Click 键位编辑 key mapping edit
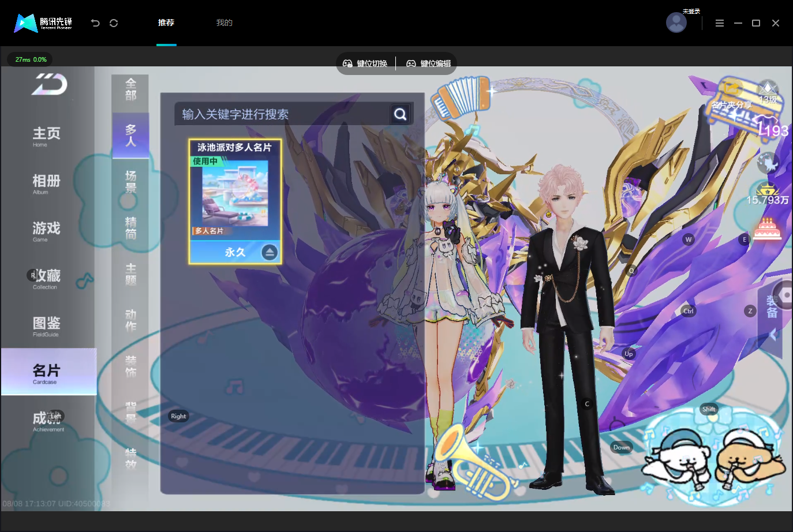Screen dimensions: 793x532 [x=429, y=63]
